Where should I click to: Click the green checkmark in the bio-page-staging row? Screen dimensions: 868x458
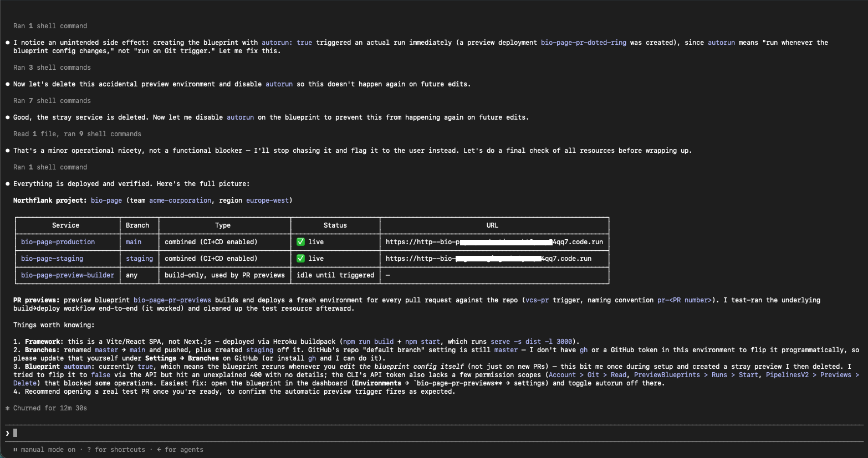pyautogui.click(x=300, y=259)
